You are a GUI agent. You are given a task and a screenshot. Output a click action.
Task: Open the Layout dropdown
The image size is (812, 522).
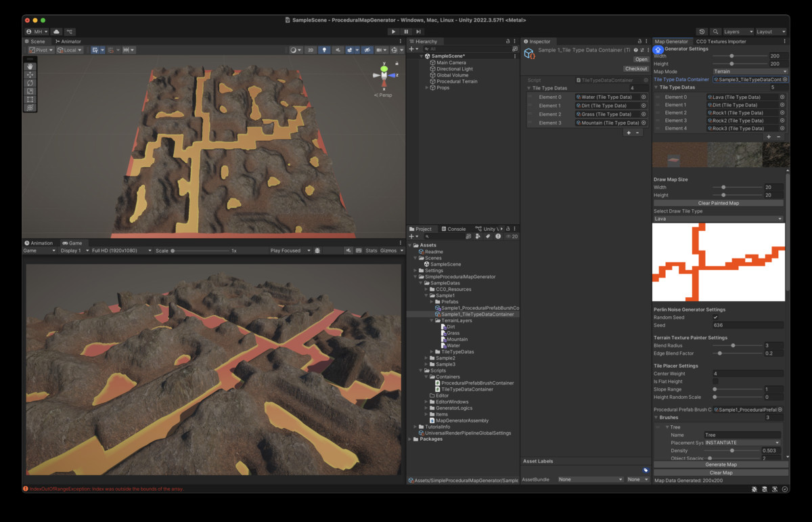pos(771,32)
